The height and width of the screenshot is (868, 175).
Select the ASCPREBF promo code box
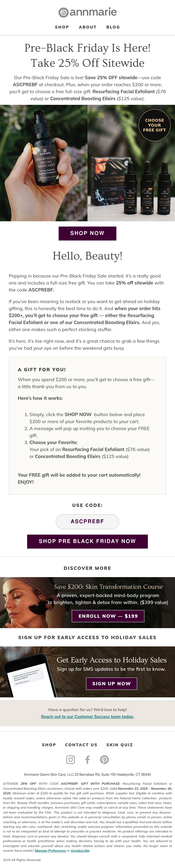[x=87, y=521]
